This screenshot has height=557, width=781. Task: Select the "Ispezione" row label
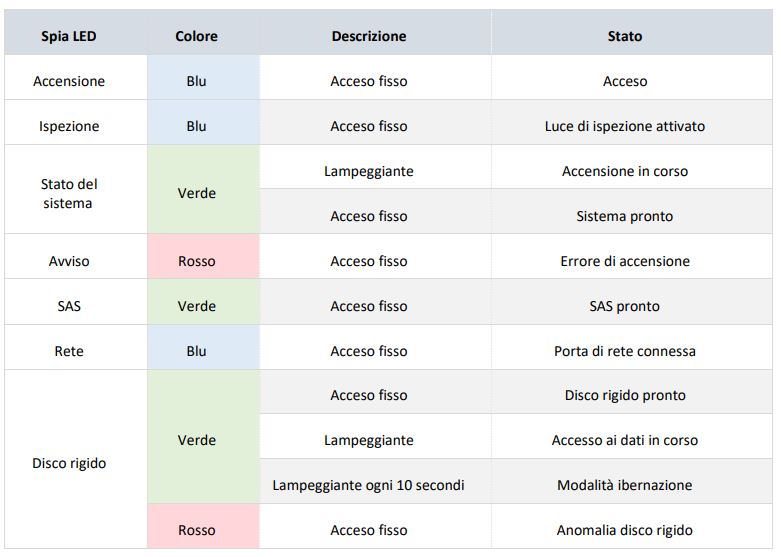[x=69, y=126]
